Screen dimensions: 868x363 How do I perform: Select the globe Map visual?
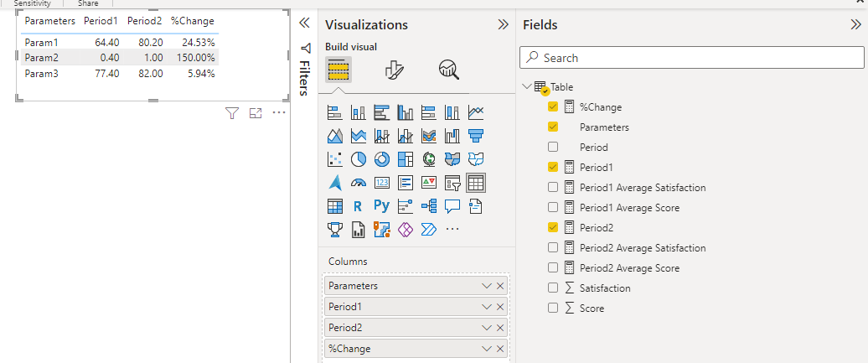(x=428, y=159)
